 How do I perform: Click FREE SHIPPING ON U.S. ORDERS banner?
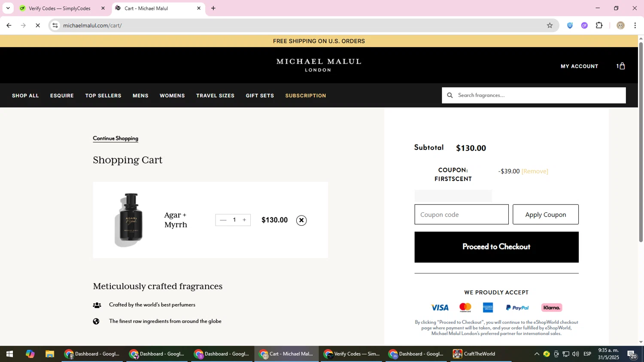coord(319,41)
